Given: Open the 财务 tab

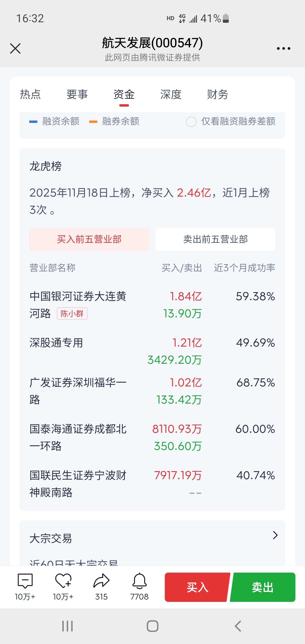Looking at the screenshot, I should [x=218, y=94].
